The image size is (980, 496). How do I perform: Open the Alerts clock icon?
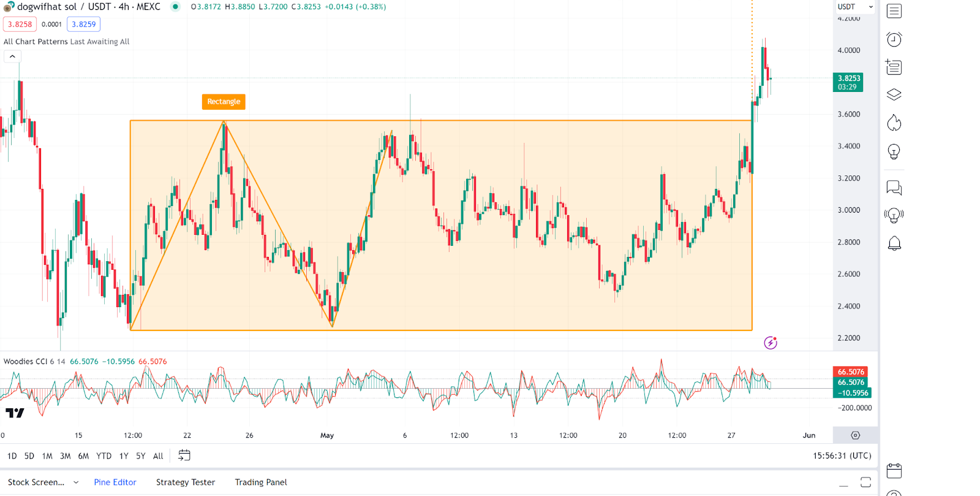click(894, 39)
